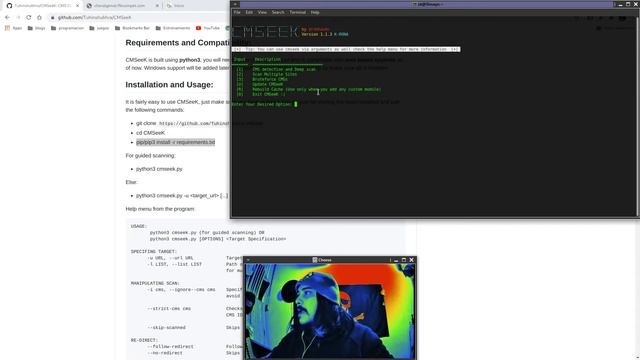Click 'python3 cmseek.py -u <target_url>' item
The height and width of the screenshot is (360, 640).
[182, 196]
